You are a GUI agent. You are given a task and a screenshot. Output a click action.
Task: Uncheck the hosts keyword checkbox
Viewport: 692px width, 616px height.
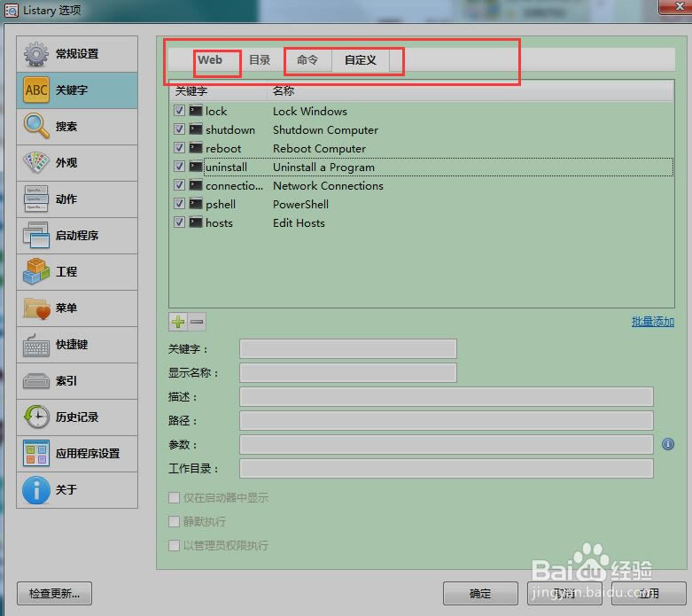179,222
